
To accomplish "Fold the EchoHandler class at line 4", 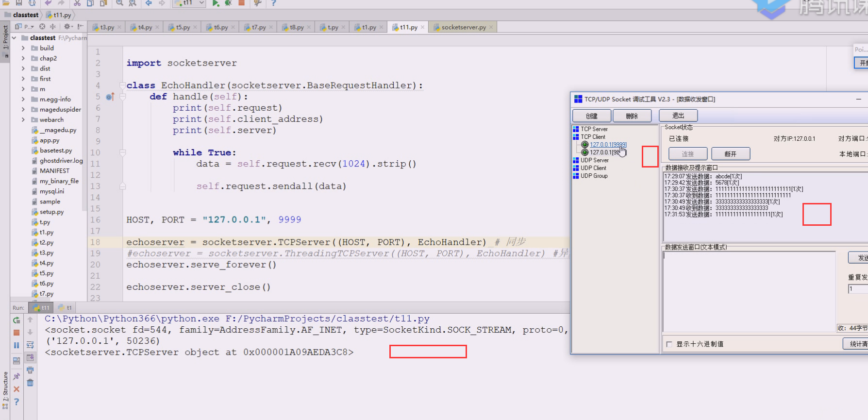I will point(123,85).
